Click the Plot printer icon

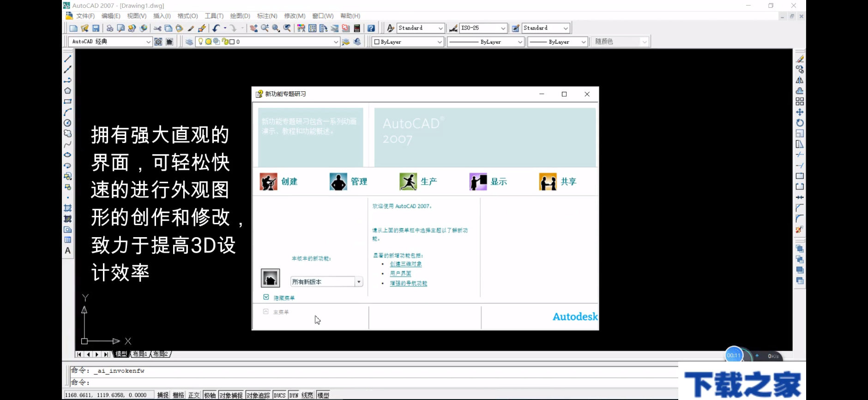tap(109, 28)
